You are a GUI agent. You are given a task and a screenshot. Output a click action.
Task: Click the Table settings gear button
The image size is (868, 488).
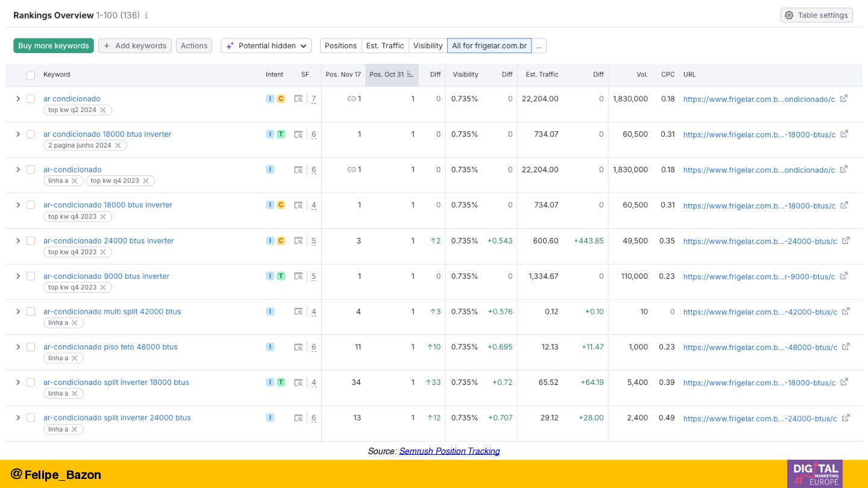click(816, 15)
